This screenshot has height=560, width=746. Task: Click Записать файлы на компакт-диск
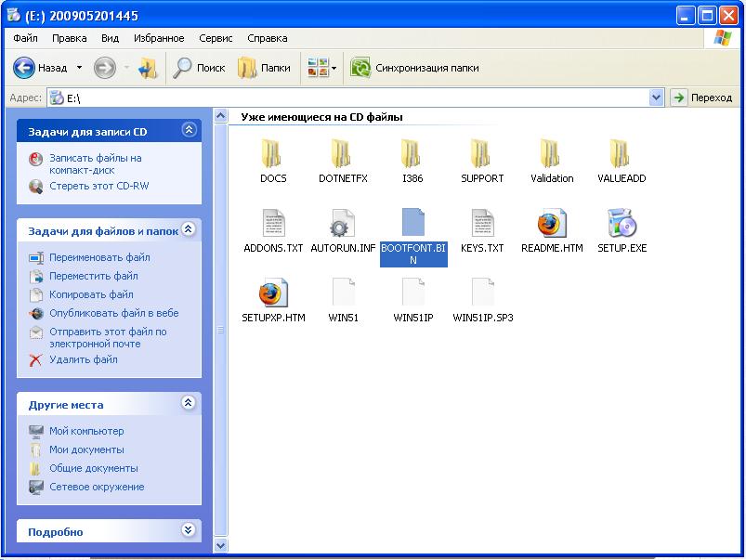(x=95, y=164)
